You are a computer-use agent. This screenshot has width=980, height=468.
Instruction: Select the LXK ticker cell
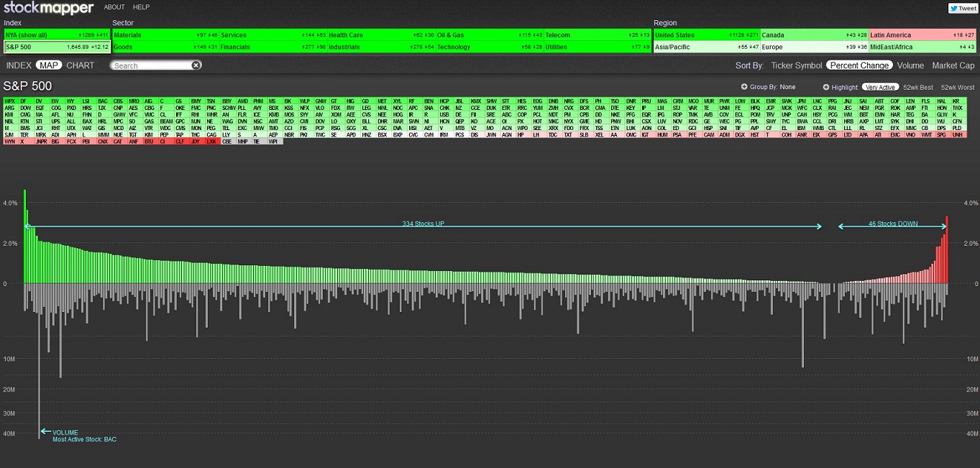pos(213,142)
